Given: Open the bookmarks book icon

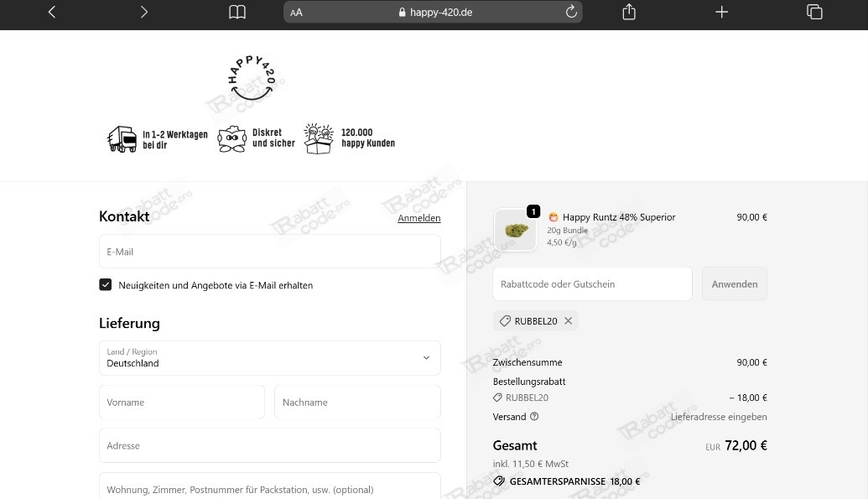Looking at the screenshot, I should point(237,12).
